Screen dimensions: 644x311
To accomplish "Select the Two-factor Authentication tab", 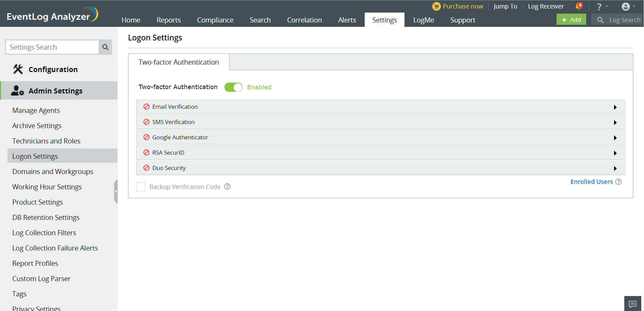I will click(179, 62).
